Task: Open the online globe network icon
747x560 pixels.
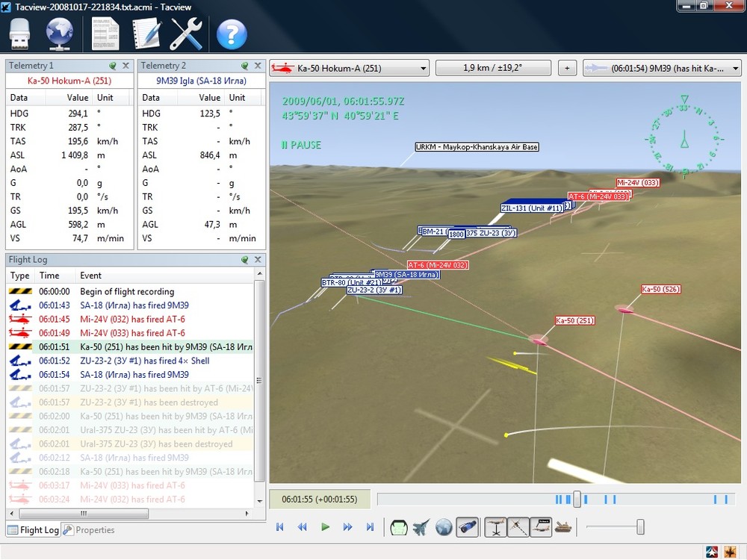Action: (x=60, y=34)
